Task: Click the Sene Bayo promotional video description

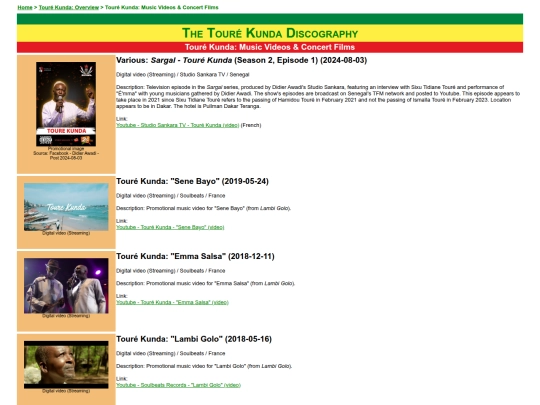Action: (204, 208)
